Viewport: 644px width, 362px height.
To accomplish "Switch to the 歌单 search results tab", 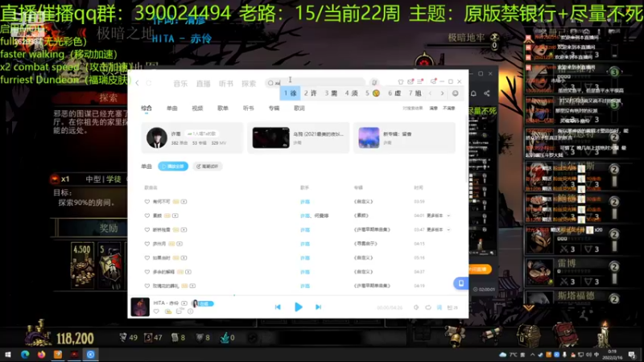I will pos(223,109).
